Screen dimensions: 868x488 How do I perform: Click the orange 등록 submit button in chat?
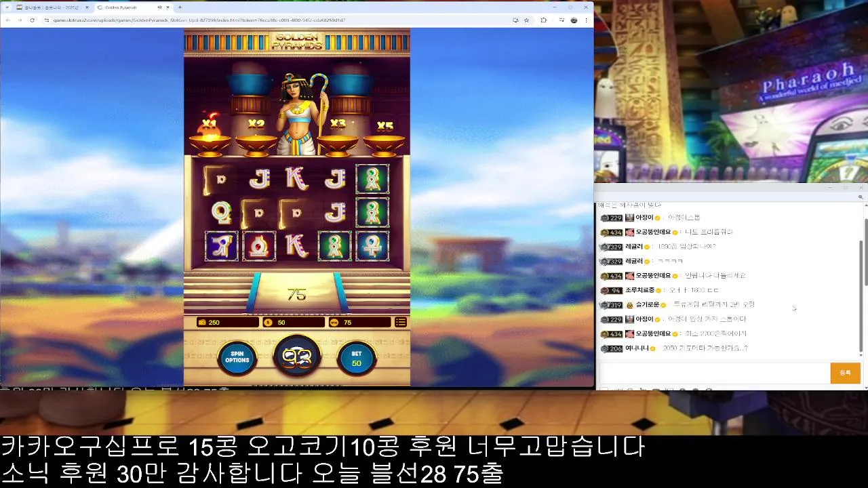pyautogui.click(x=845, y=373)
